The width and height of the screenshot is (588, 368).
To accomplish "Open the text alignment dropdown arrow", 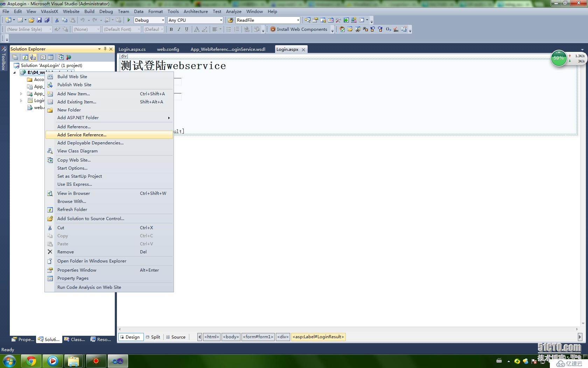I will (220, 29).
